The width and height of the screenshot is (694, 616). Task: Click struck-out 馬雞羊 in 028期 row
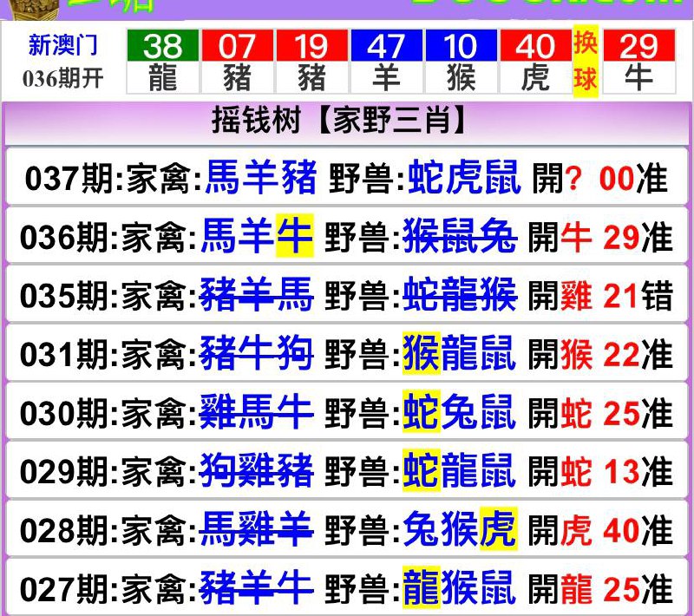pyautogui.click(x=257, y=529)
